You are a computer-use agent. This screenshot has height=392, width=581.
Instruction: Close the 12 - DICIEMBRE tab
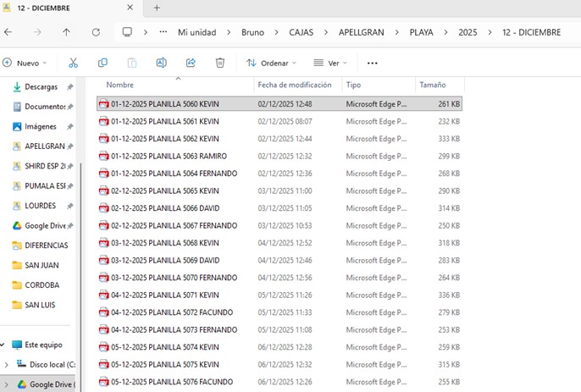tap(130, 8)
